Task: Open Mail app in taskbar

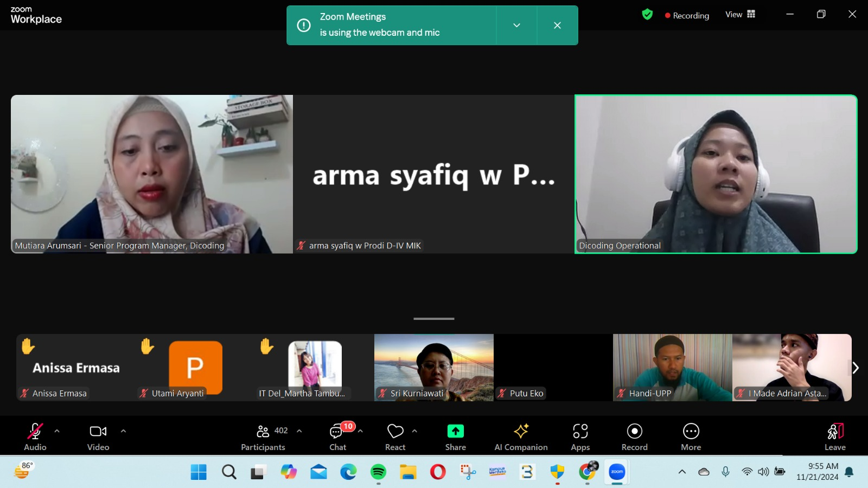Action: [319, 472]
